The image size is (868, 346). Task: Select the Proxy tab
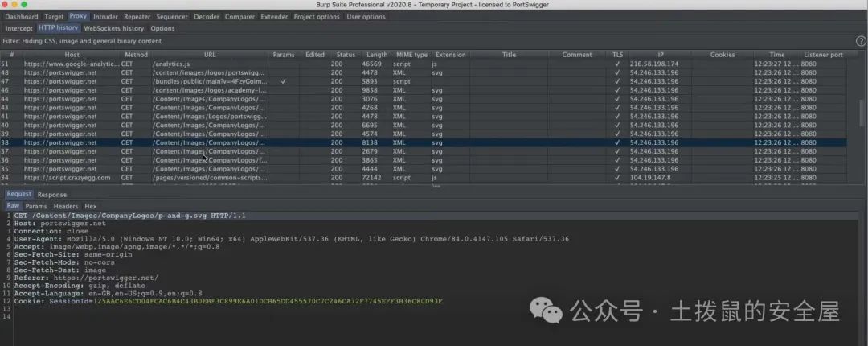point(78,17)
